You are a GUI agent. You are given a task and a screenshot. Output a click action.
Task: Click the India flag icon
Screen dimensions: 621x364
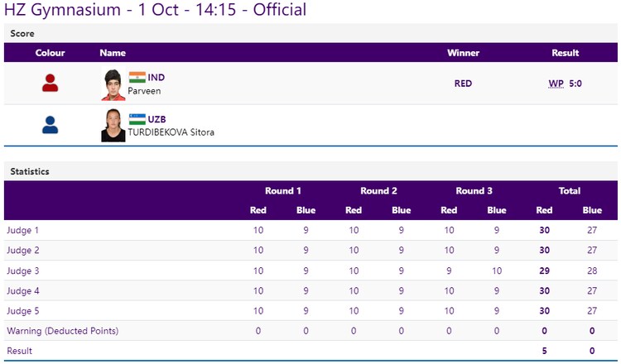tap(137, 77)
